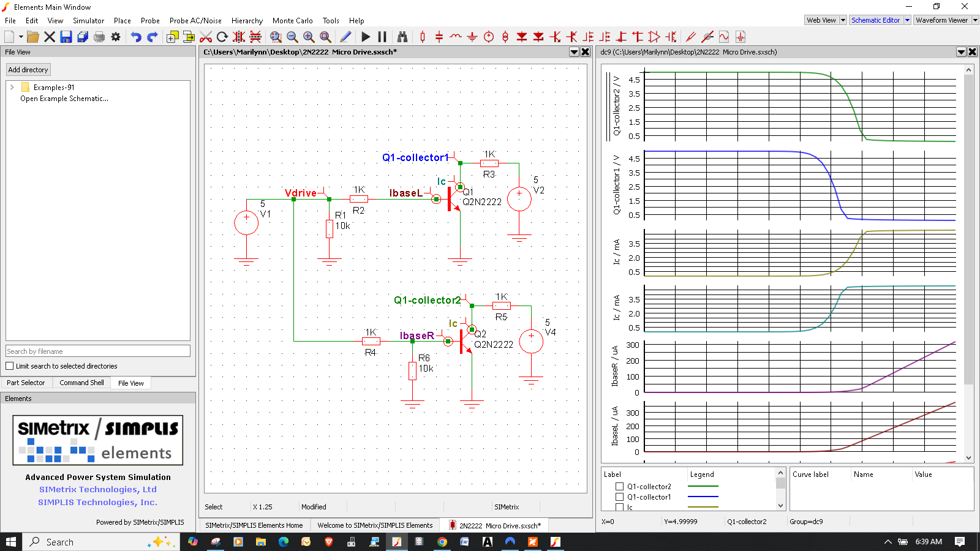
Task: Place a voltage source from the toolbar
Action: 489,37
